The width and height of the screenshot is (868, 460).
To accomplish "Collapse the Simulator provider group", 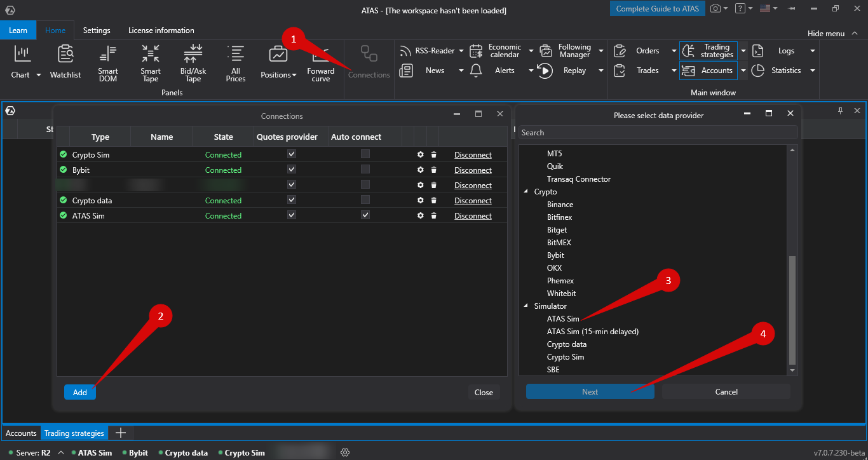I will coord(526,306).
